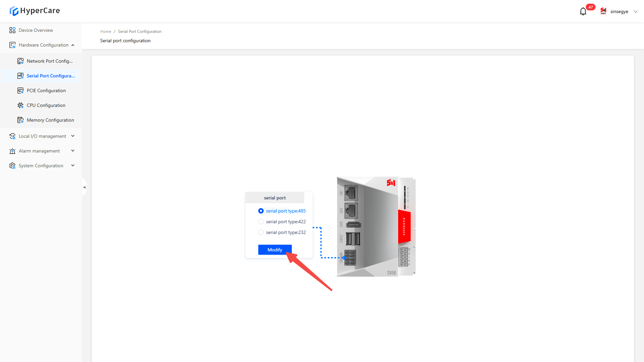Select serial port type:232 radio

pyautogui.click(x=261, y=232)
